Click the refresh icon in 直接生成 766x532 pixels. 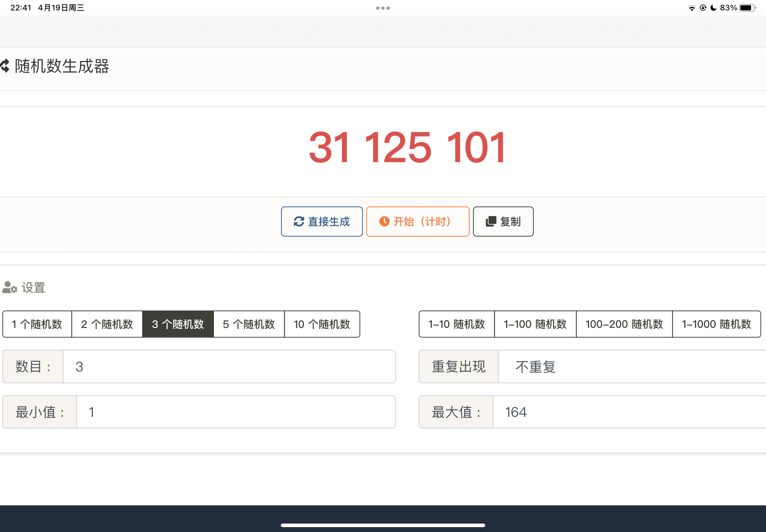pos(299,221)
